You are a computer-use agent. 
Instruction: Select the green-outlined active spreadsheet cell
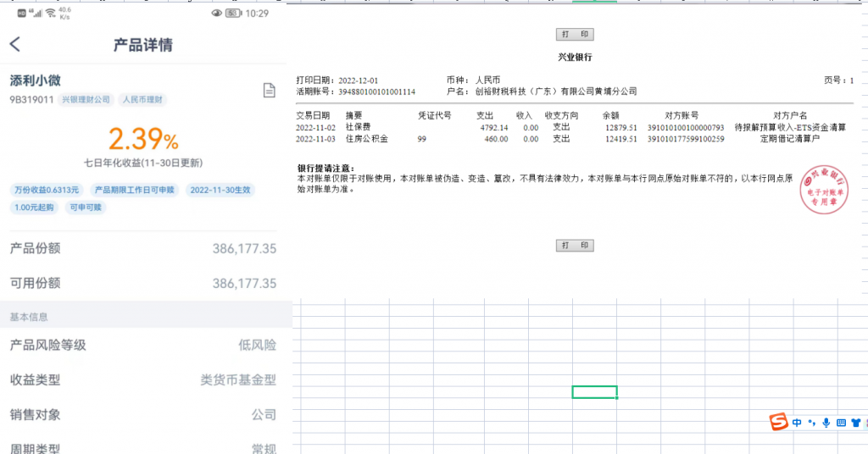click(x=594, y=392)
